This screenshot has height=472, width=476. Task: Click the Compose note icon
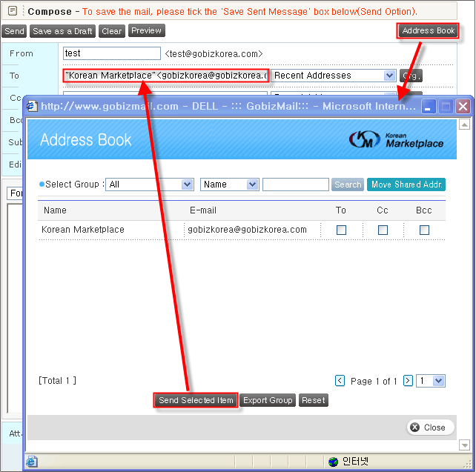tap(13, 11)
